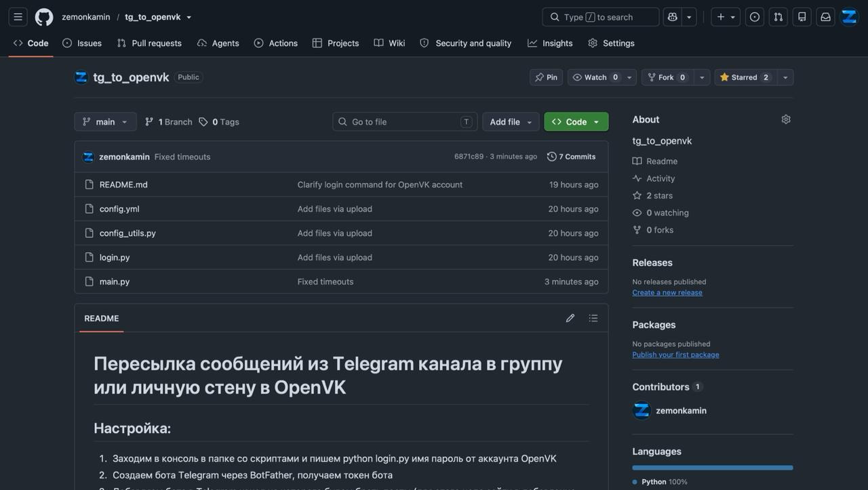868x490 pixels.
Task: Open the Copilot chat icon
Action: point(673,17)
